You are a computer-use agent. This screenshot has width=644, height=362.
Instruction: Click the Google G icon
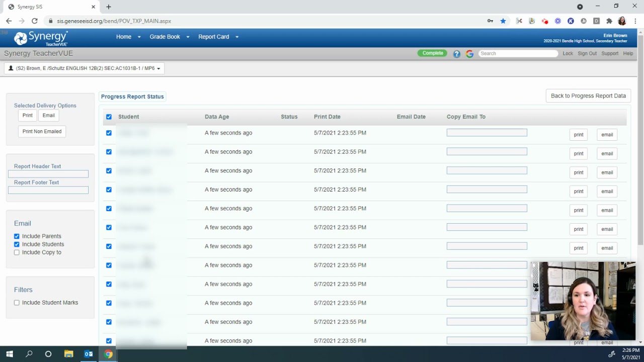(469, 54)
